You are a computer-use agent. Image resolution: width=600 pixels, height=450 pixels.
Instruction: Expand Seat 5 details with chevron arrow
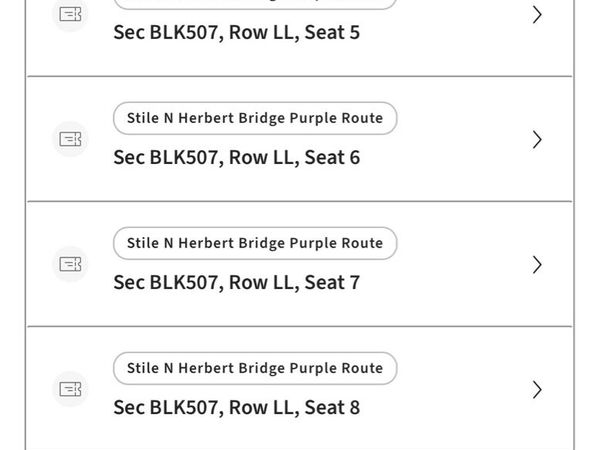click(x=537, y=14)
